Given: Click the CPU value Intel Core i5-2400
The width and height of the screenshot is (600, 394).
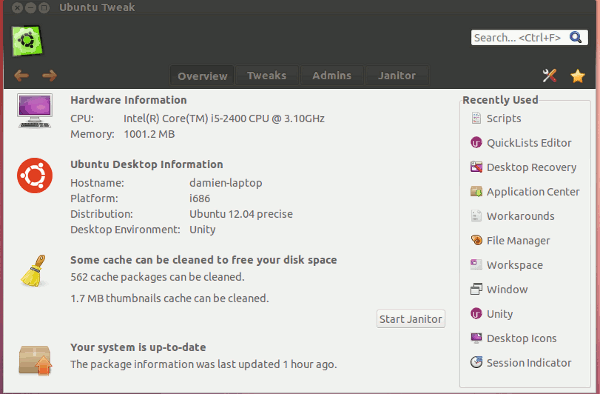Looking at the screenshot, I should (224, 119).
